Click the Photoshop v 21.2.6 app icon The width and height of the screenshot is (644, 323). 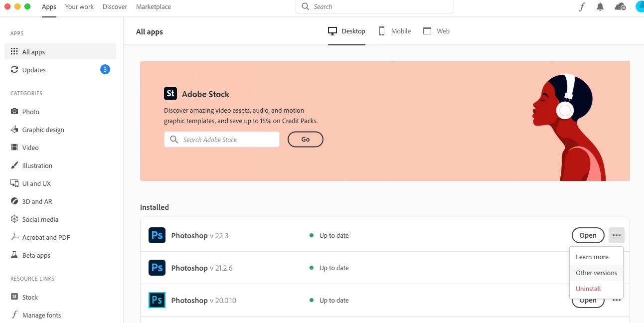[157, 268]
